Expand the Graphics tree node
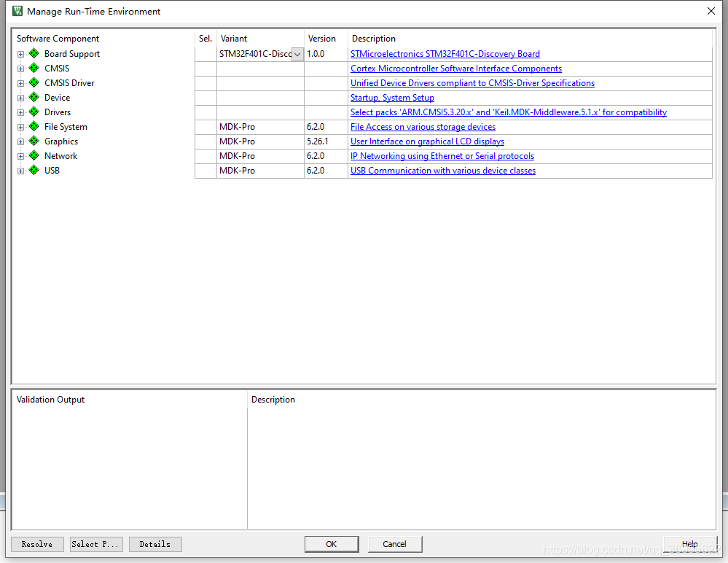The height and width of the screenshot is (563, 728). click(20, 141)
